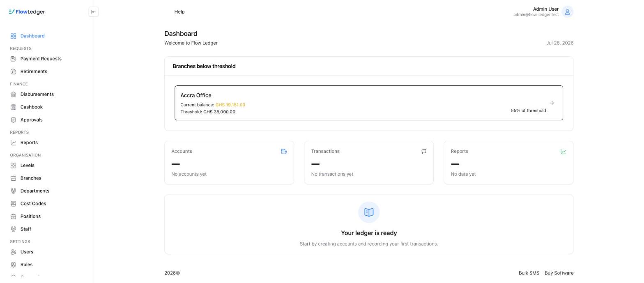Click the balance GHS 19,151.03
Screen dimensions: 644x283
tap(230, 105)
